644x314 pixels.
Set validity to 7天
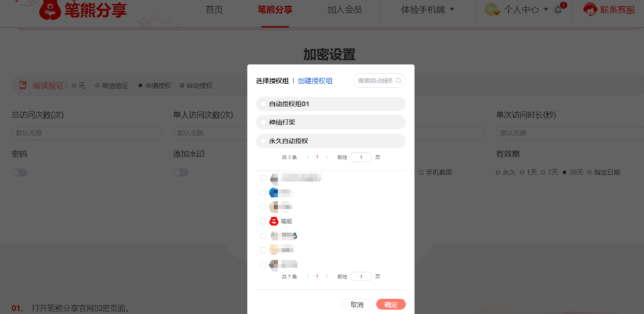click(550, 172)
